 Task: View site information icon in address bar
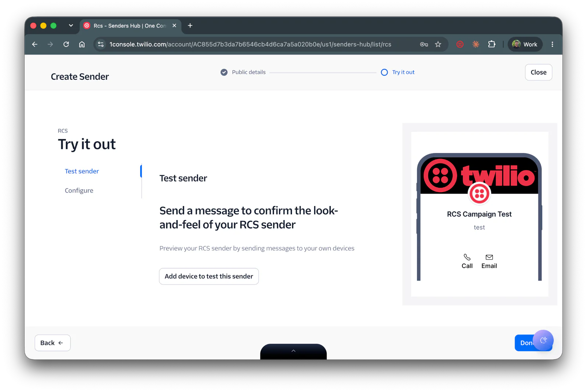tap(101, 44)
